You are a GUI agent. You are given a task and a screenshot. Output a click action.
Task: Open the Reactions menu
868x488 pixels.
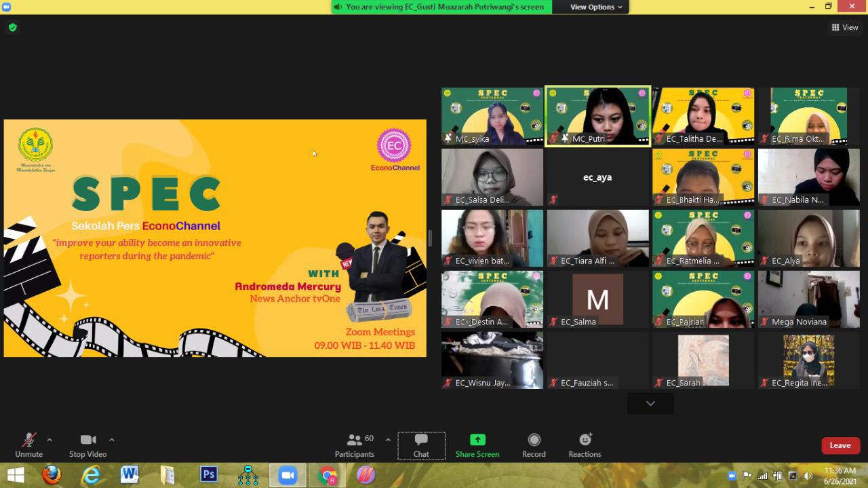coord(585,445)
